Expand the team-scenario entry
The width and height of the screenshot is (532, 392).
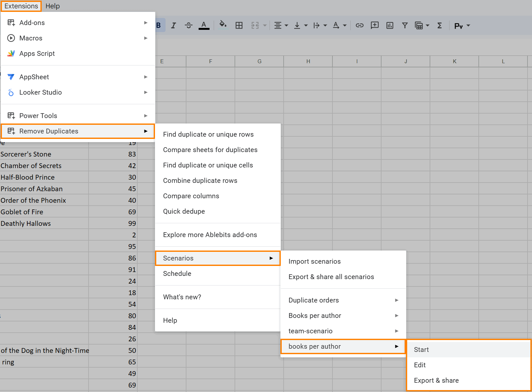[343, 331]
